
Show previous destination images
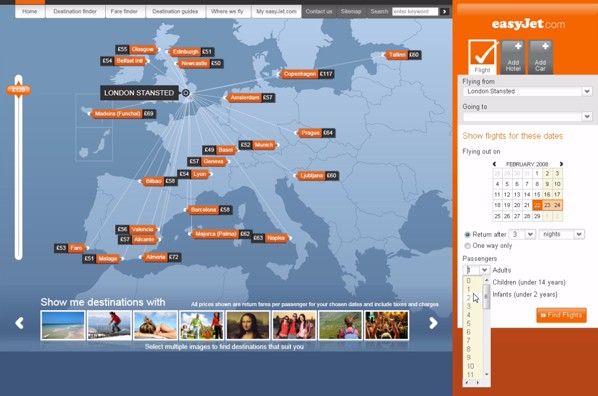pos(19,323)
